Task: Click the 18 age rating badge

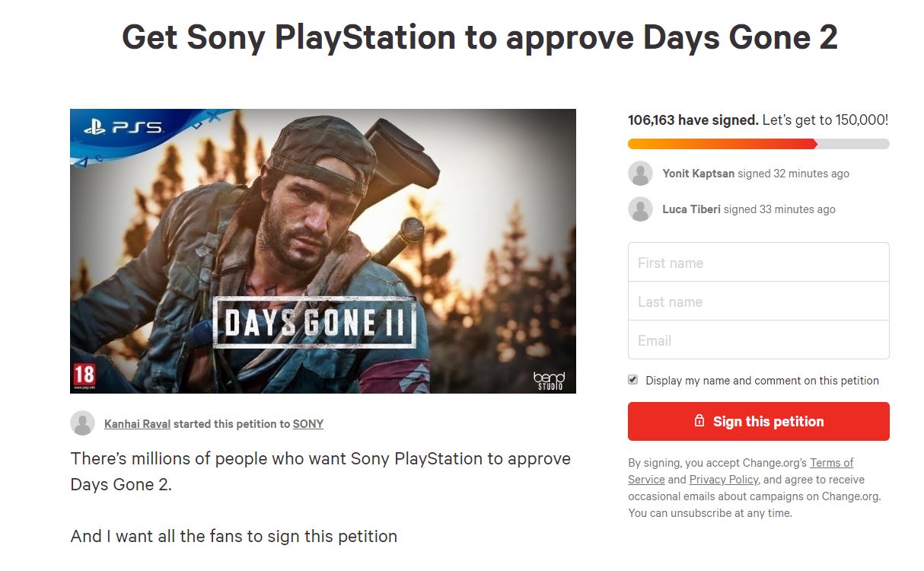Action: pos(84,375)
